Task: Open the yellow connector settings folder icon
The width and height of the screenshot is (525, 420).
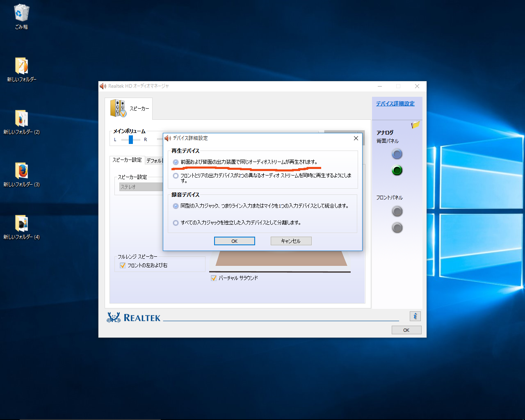Action: [415, 125]
